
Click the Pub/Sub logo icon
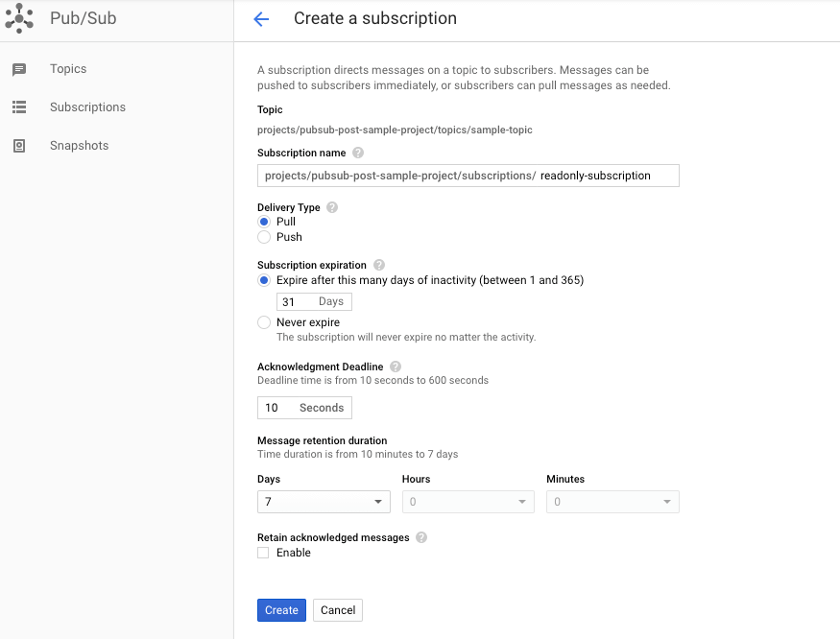[x=19, y=18]
